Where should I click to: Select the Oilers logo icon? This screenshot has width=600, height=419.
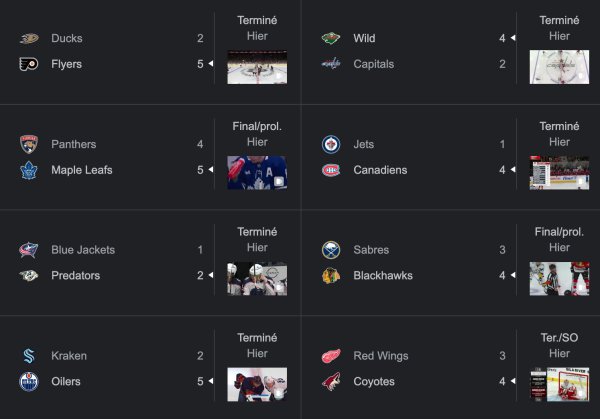(28, 381)
